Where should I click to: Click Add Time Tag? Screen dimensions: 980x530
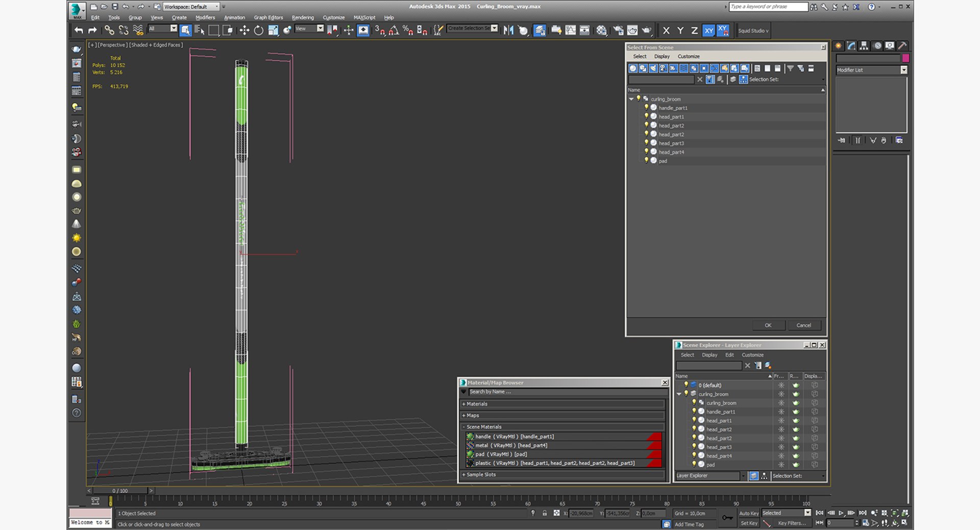(x=689, y=524)
